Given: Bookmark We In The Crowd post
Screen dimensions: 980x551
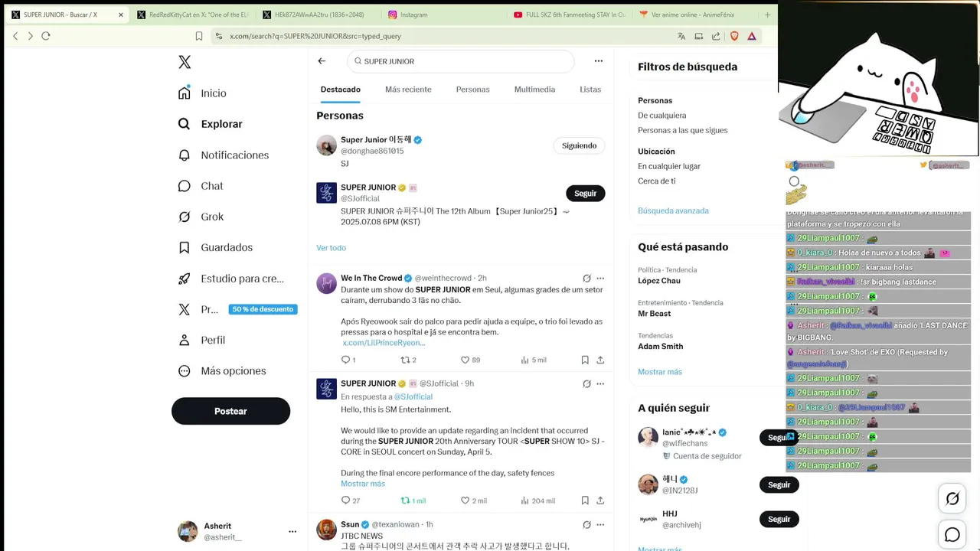Looking at the screenshot, I should (585, 360).
